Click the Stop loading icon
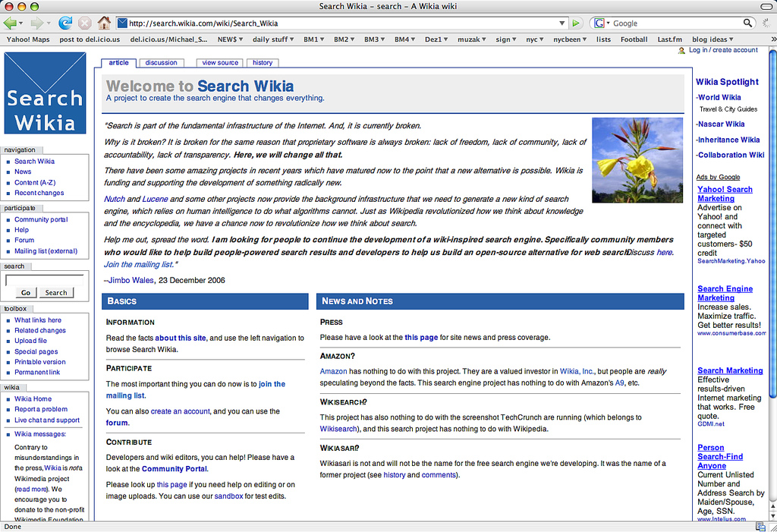Viewport: 777px width, 532px height. 85,23
